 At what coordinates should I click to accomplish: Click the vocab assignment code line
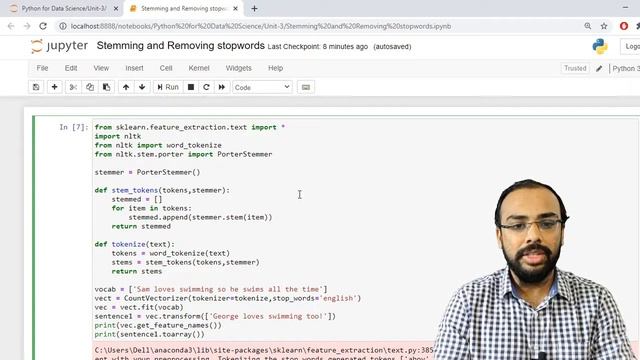(211, 289)
